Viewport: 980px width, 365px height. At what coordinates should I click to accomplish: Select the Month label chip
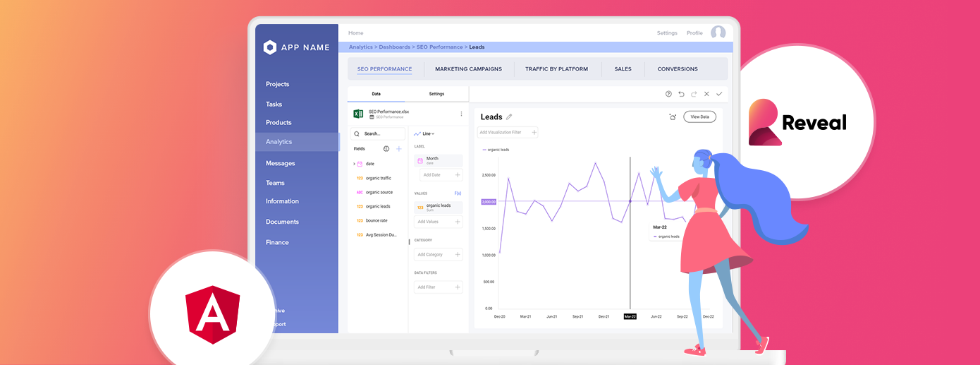(439, 161)
